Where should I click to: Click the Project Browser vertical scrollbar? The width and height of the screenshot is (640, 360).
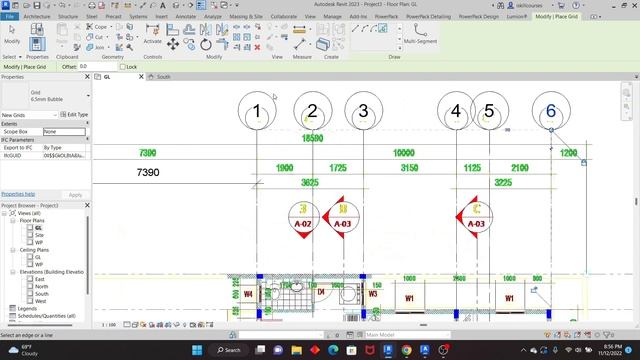[87, 255]
